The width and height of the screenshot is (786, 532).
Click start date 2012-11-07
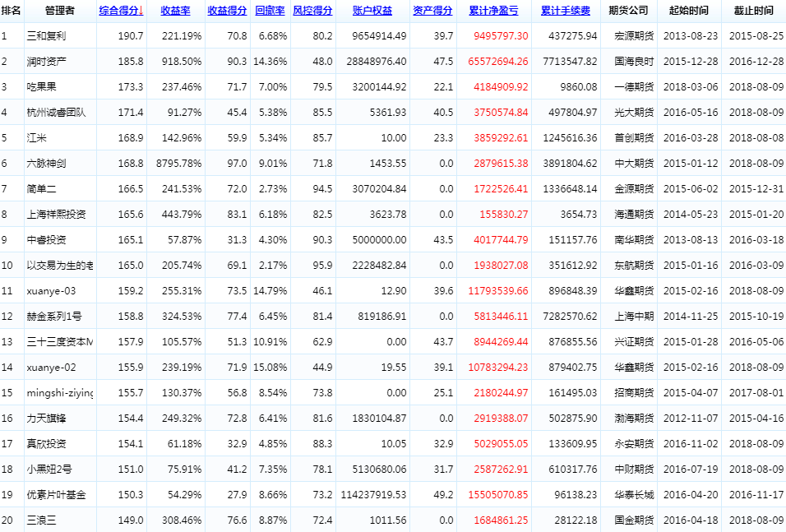[691, 419]
